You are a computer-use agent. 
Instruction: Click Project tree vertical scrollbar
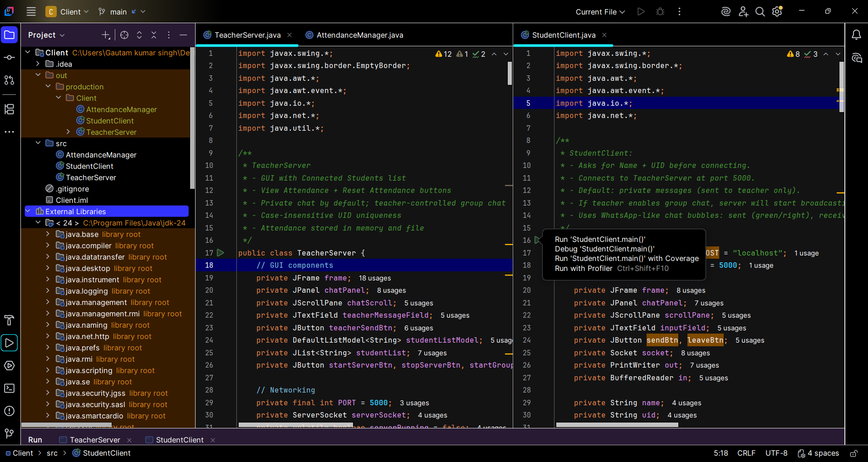(192, 118)
